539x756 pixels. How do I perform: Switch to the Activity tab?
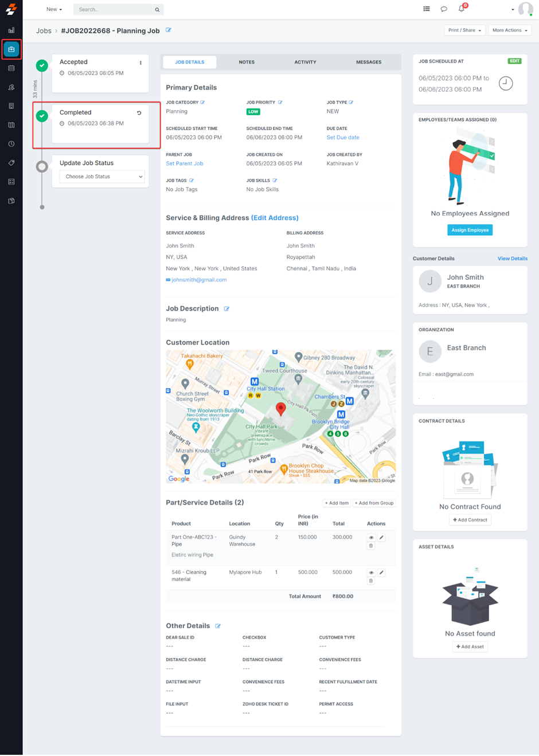(x=305, y=62)
